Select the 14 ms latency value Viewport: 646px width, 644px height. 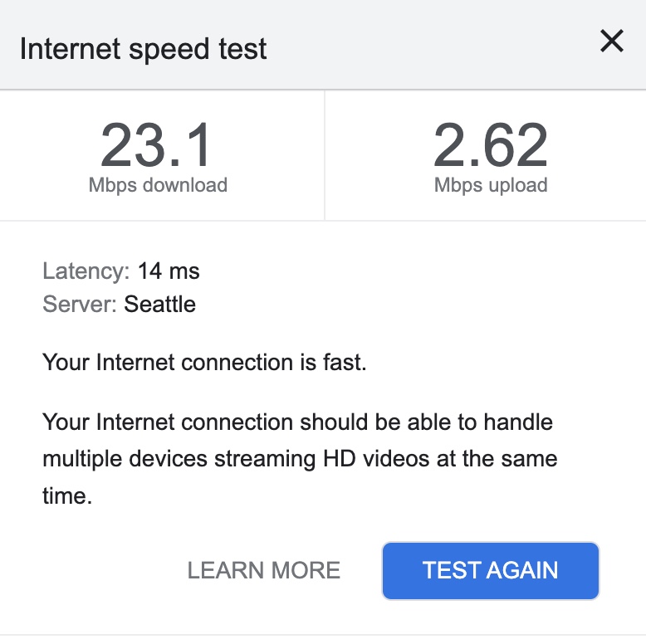(x=169, y=271)
